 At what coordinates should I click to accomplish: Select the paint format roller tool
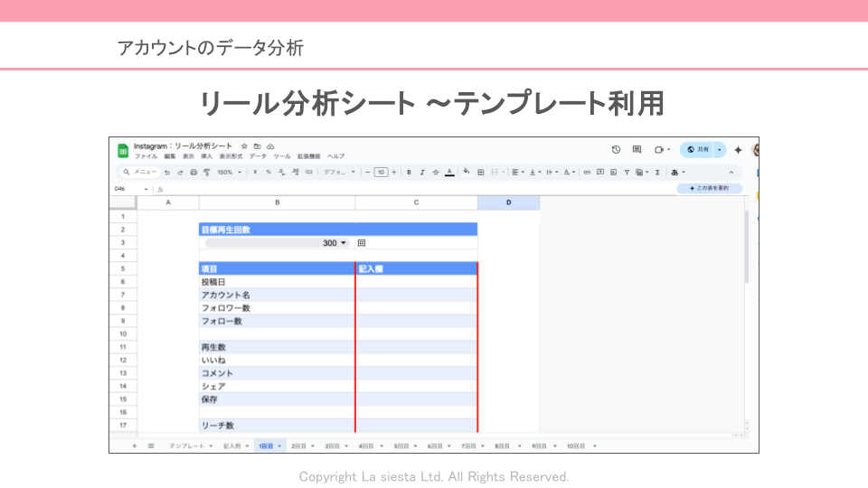[x=206, y=172]
